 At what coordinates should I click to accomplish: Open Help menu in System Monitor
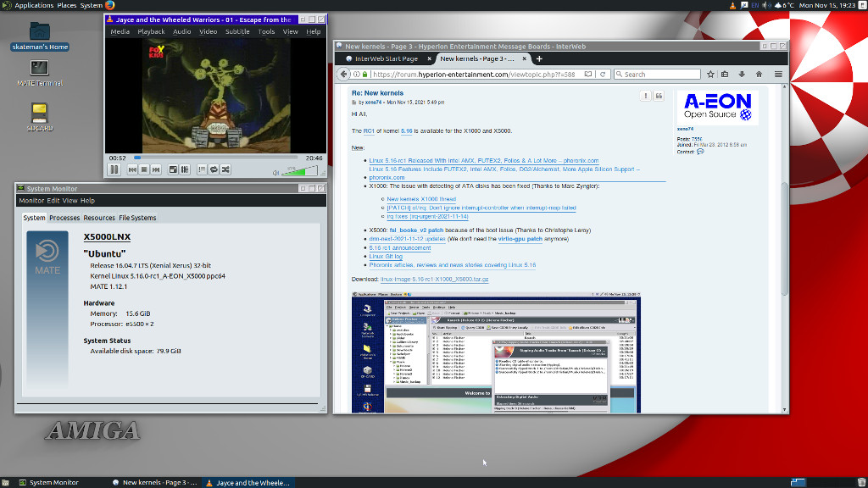click(87, 201)
